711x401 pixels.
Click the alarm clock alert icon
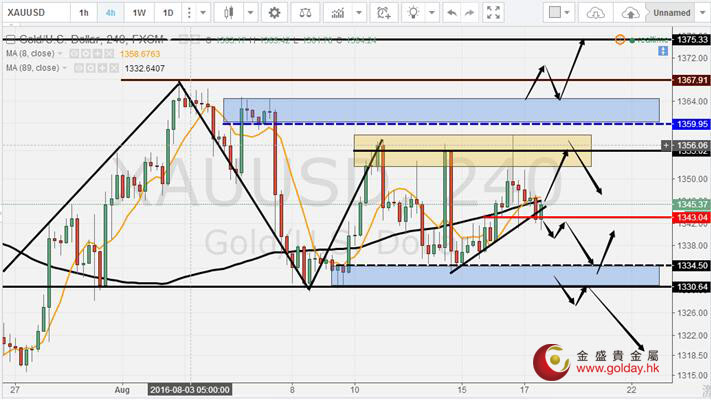[x=383, y=12]
